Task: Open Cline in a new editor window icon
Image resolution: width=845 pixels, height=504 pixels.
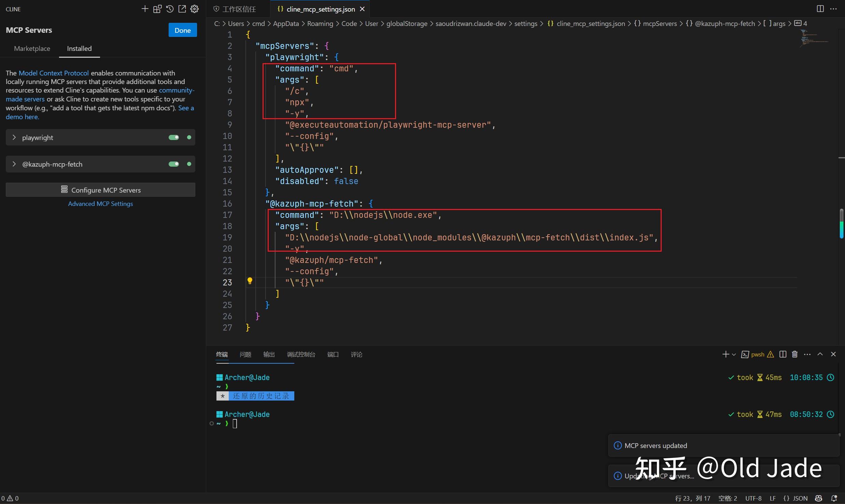Action: point(182,9)
